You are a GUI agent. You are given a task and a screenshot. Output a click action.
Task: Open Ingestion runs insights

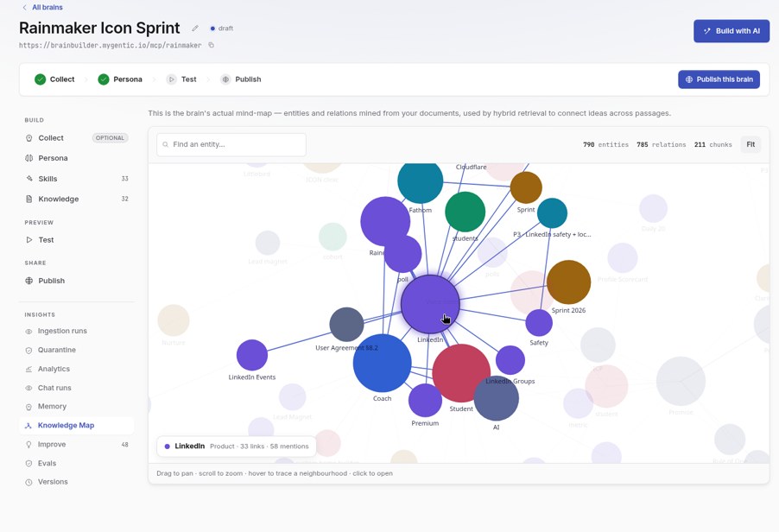(x=77, y=331)
